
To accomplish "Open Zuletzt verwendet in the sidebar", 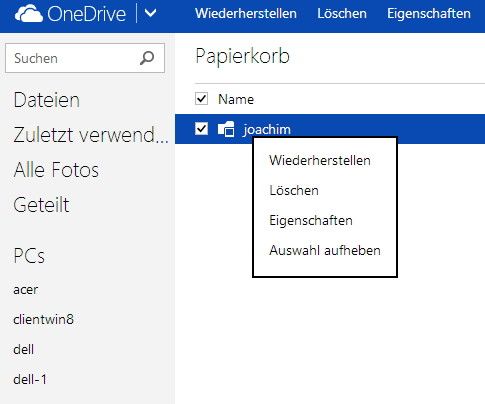I will 91,135.
